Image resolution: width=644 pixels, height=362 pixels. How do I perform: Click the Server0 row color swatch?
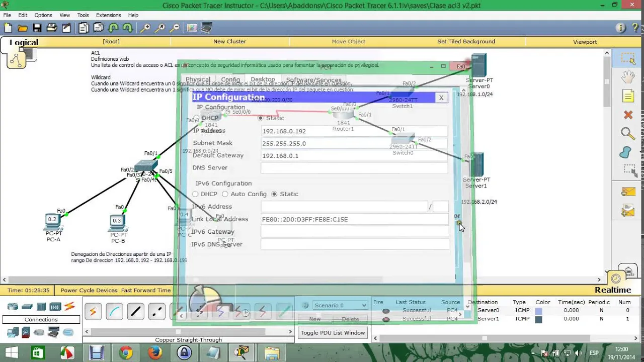tap(538, 311)
